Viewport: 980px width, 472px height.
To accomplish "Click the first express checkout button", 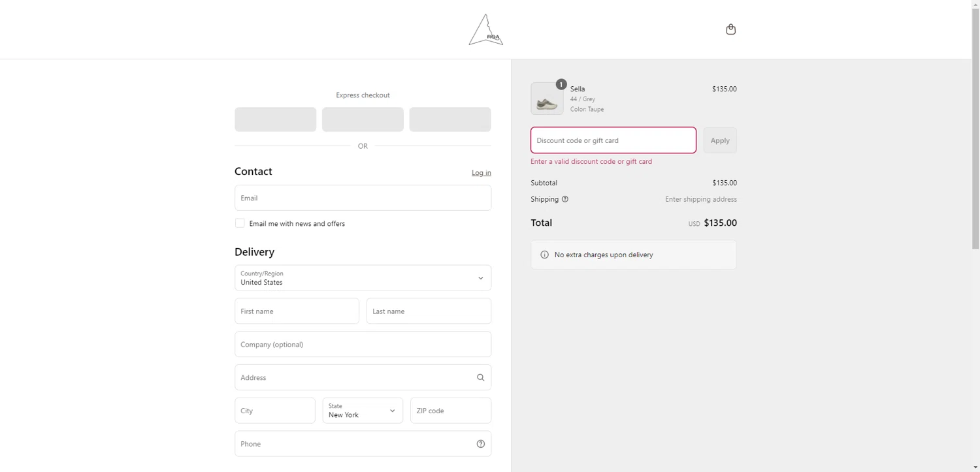I will (276, 119).
